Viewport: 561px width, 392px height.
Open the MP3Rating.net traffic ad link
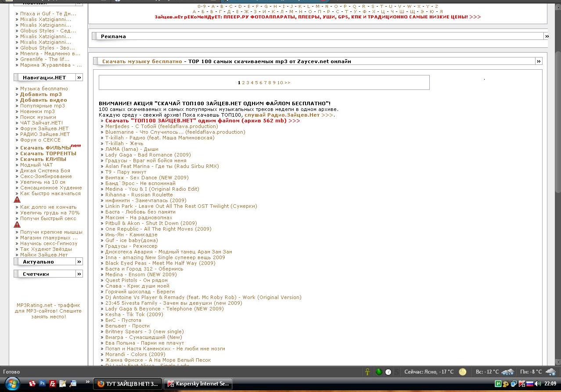tap(48, 311)
